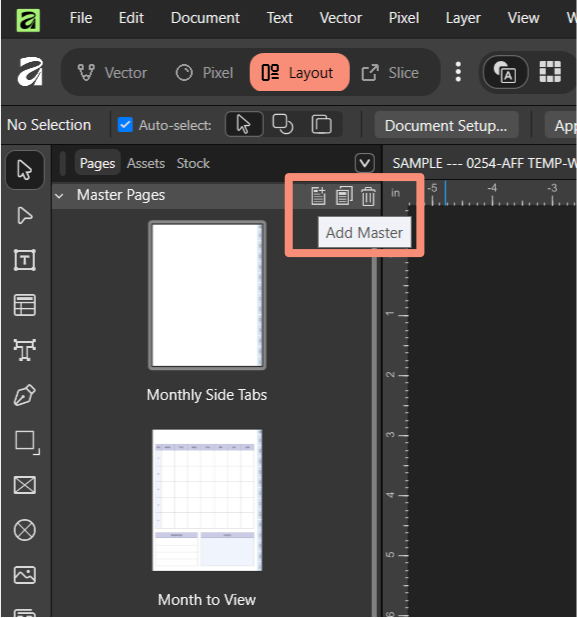The width and height of the screenshot is (577, 618).
Task: Select the Pen tool
Action: click(x=24, y=395)
